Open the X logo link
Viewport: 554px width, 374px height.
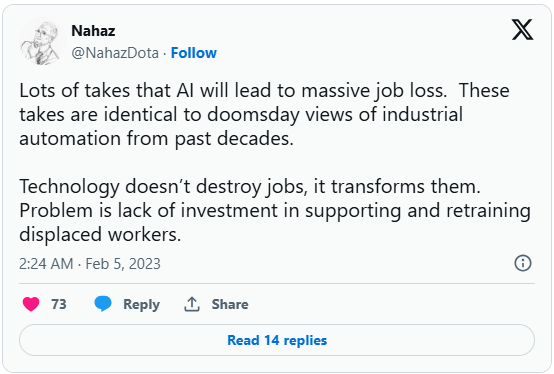[x=523, y=30]
